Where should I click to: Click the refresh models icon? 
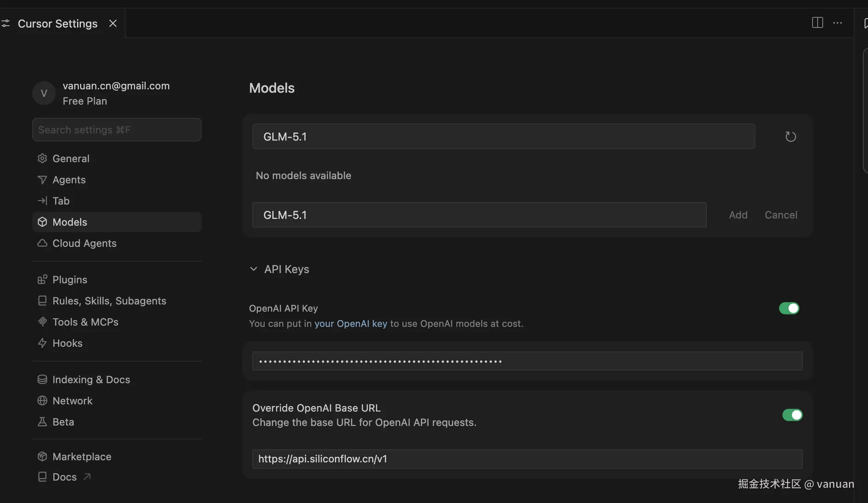[790, 137]
